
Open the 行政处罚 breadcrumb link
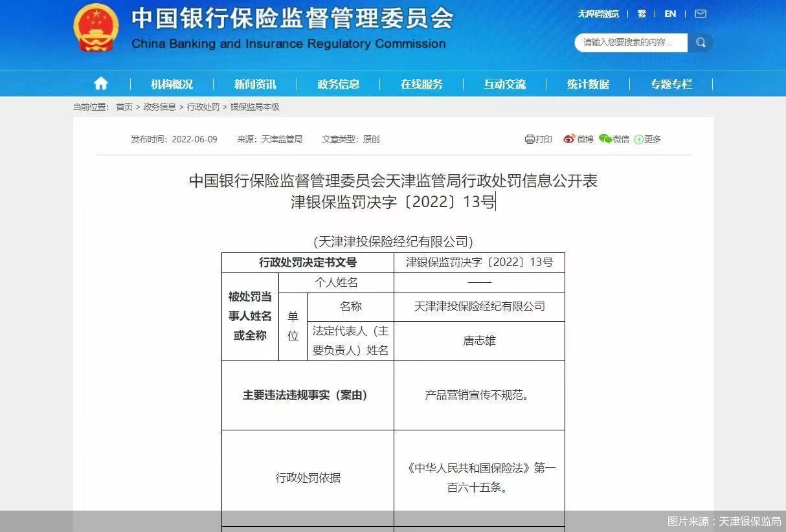(203, 107)
